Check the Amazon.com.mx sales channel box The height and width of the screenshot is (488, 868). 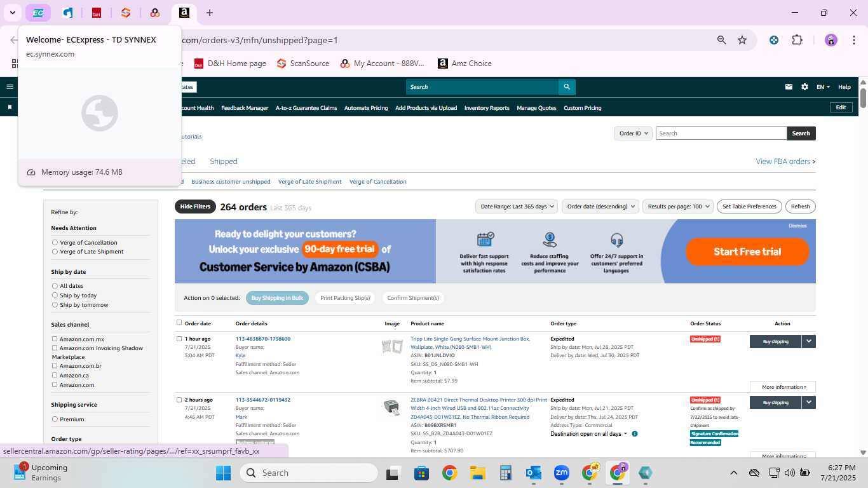coord(55,339)
